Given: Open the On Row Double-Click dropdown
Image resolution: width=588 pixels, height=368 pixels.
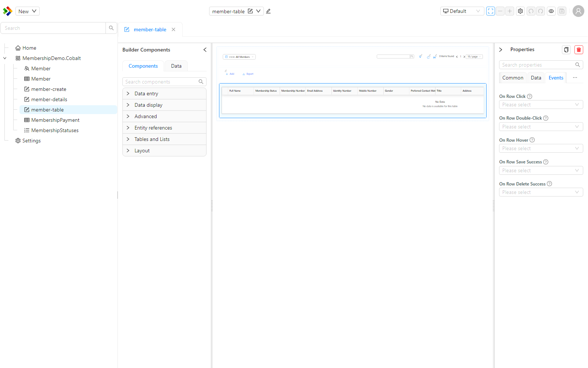Looking at the screenshot, I should click(541, 127).
